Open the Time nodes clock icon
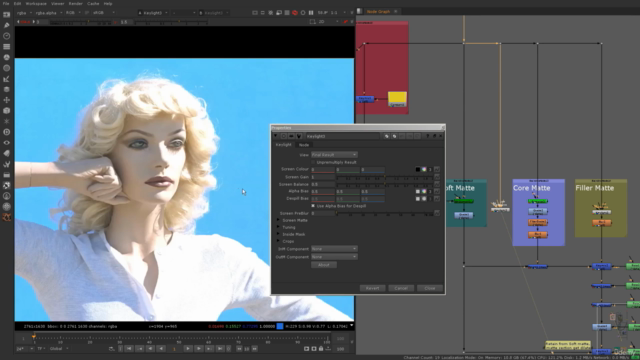The height and width of the screenshot is (360, 640). point(7,36)
